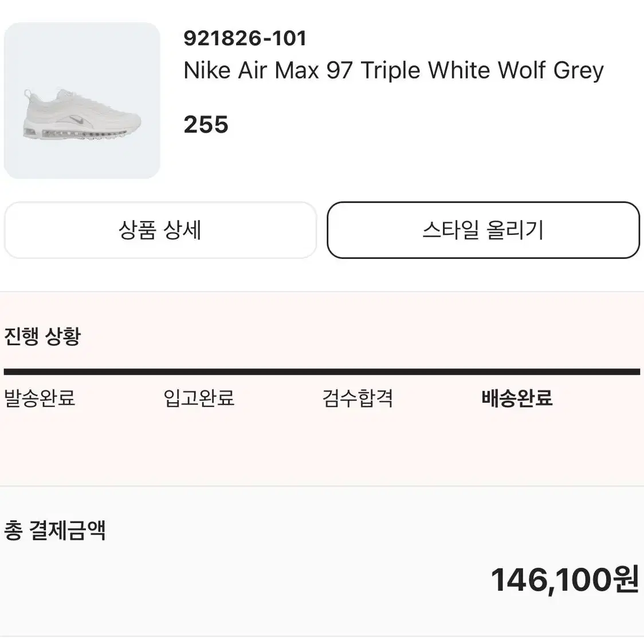Image resolution: width=644 pixels, height=644 pixels.
Task: Click the size label 255
Action: coord(206,124)
